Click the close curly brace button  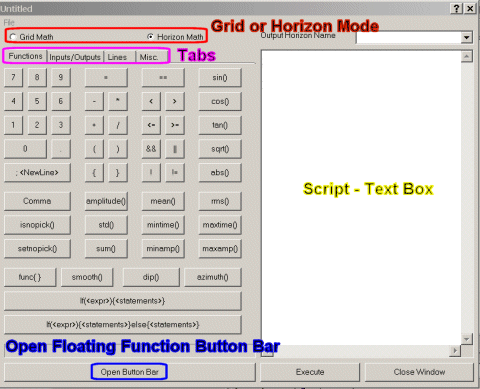pyautogui.click(x=118, y=172)
